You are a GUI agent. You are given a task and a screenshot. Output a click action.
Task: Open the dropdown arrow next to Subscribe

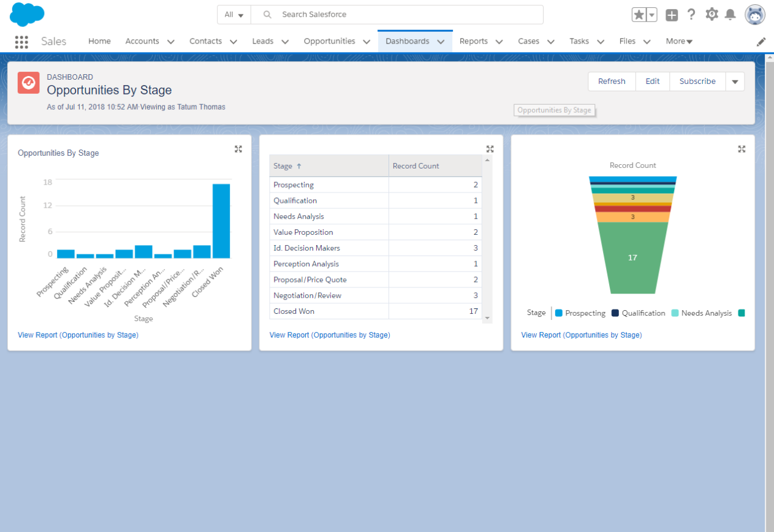(x=735, y=82)
